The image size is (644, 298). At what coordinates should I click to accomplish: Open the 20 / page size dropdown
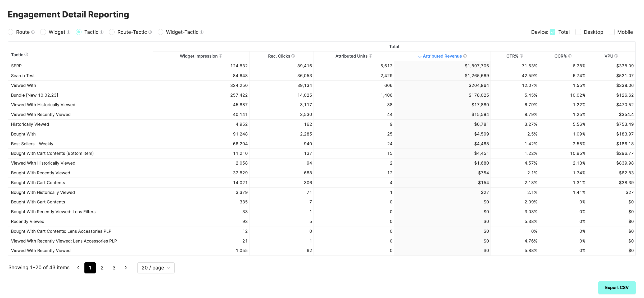pyautogui.click(x=156, y=268)
